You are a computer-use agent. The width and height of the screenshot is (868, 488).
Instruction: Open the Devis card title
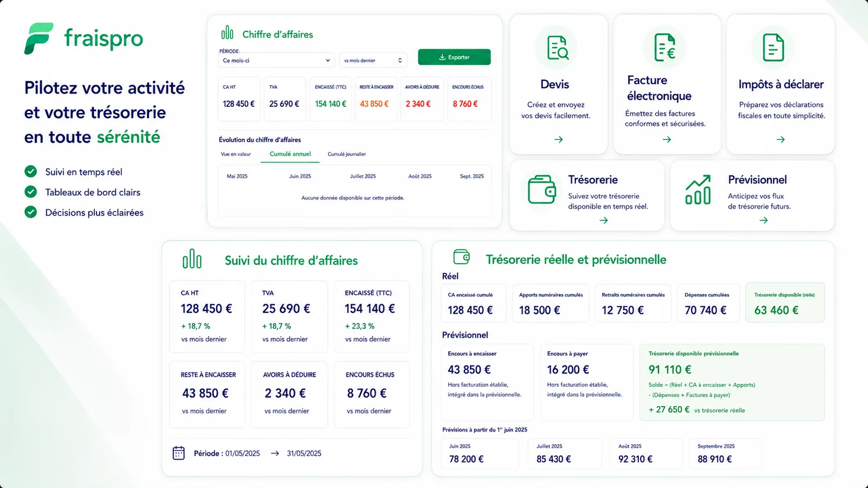pos(554,84)
